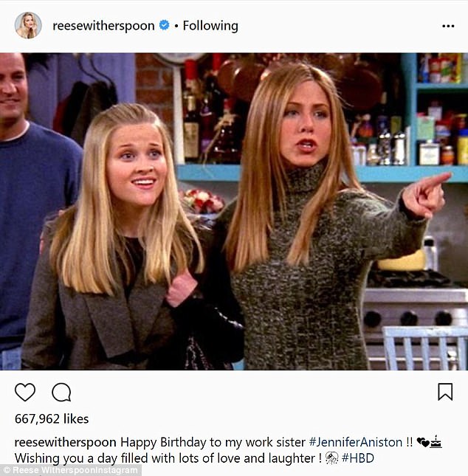This screenshot has width=468, height=476.
Task: Click the Reese Witherspoon Instagram copyright watermark
Action: (70, 470)
